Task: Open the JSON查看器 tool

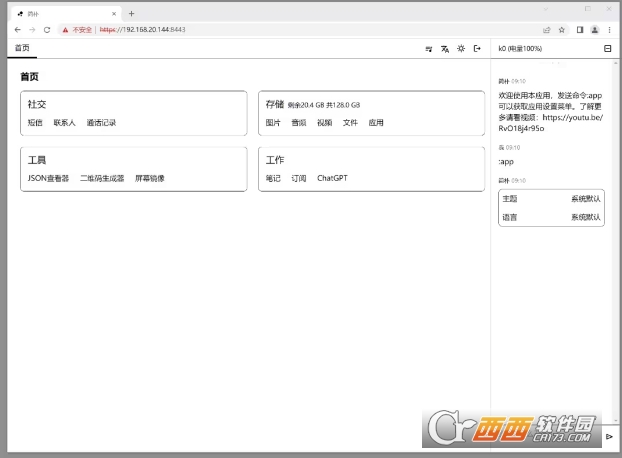Action: [48, 178]
